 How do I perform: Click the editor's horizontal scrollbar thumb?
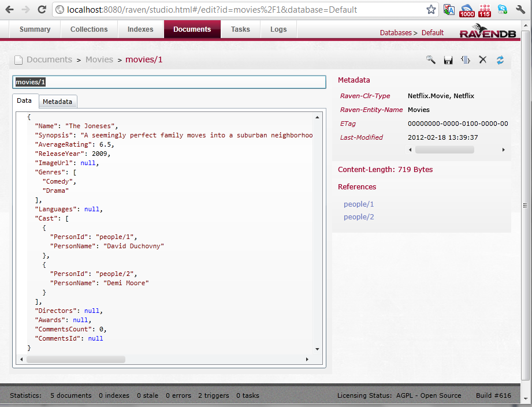click(76, 359)
